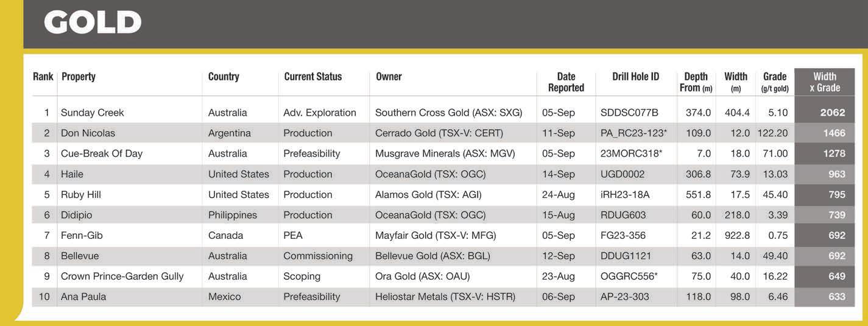Click the Date Reported column header
The height and width of the screenshot is (326, 868).
pyautogui.click(x=566, y=82)
